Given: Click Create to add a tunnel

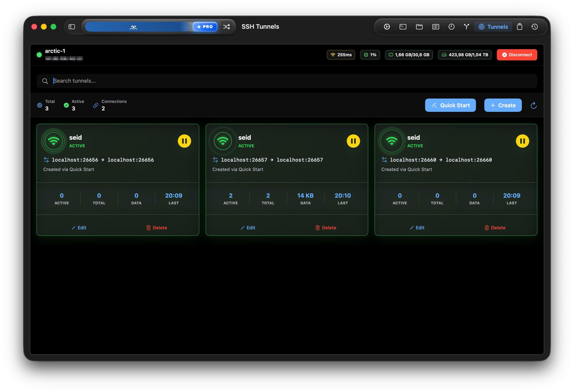Looking at the screenshot, I should 503,106.
